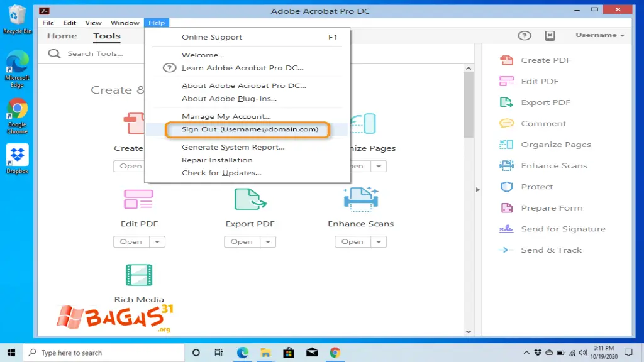Expand dropdown arrow beside Edit PDF Open
Image resolution: width=644 pixels, height=362 pixels.
point(157,242)
